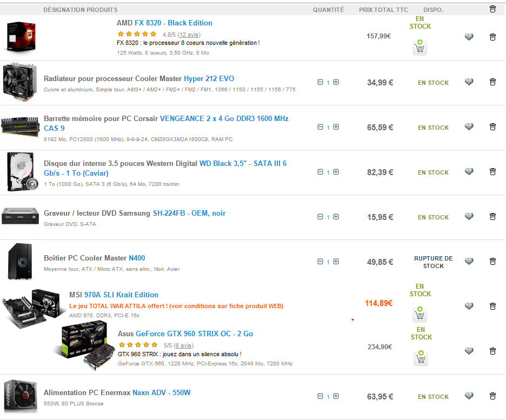506x420 pixels.
Task: Increase quantity of WD Black hard drive
Action: point(336,172)
